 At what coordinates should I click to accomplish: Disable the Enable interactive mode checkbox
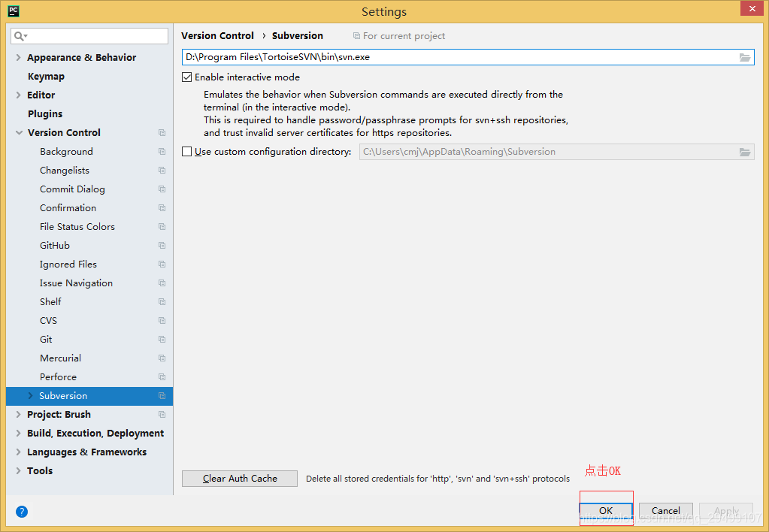click(x=187, y=77)
